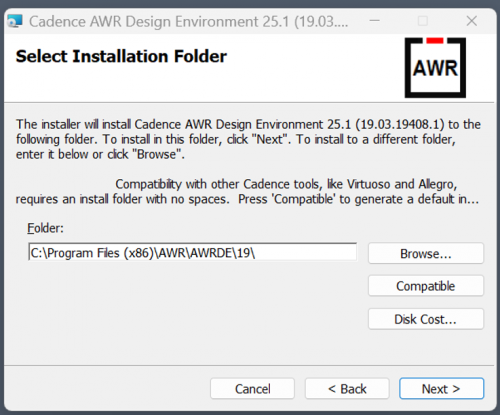This screenshot has height=415, width=500.
Task: Click the Select Installation Folder heading
Action: point(121,56)
